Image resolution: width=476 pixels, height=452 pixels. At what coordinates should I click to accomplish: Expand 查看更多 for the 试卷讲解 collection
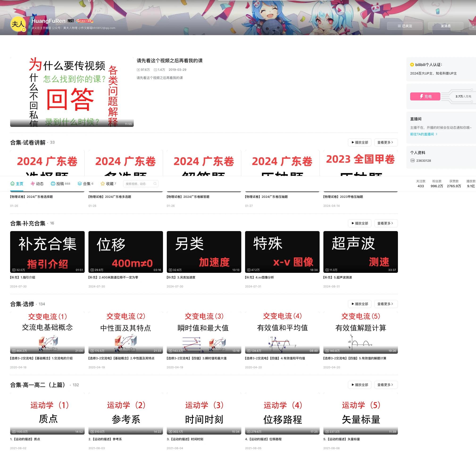[x=386, y=142]
